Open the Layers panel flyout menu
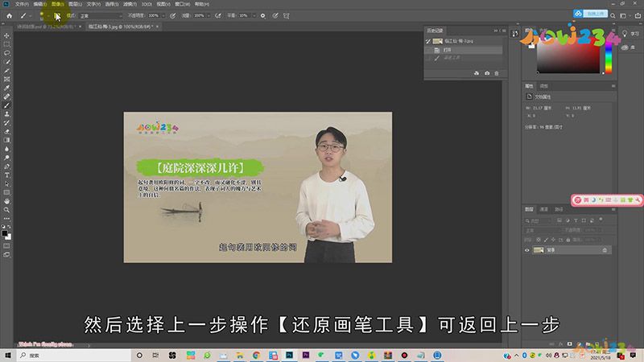Screen dimensions: 644x362 point(613,209)
